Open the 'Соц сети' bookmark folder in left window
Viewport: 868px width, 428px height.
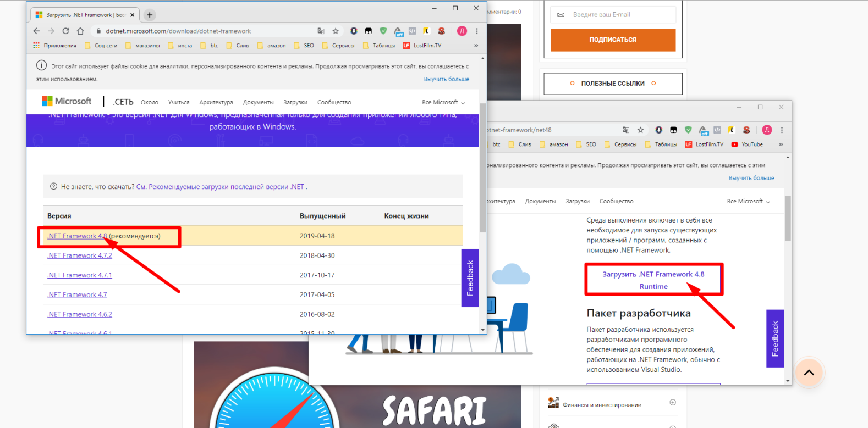click(x=101, y=46)
